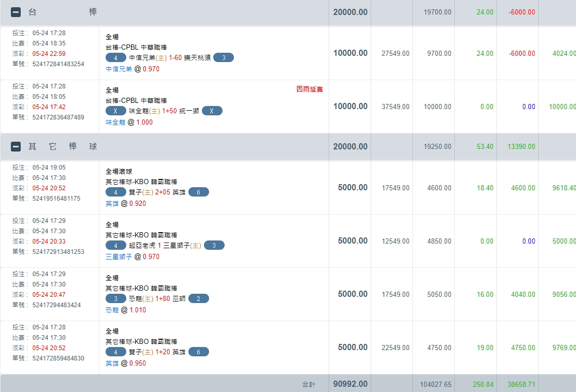Select the 英雄 pick at odds 0.950
This screenshot has height=392, width=576.
pos(112,364)
